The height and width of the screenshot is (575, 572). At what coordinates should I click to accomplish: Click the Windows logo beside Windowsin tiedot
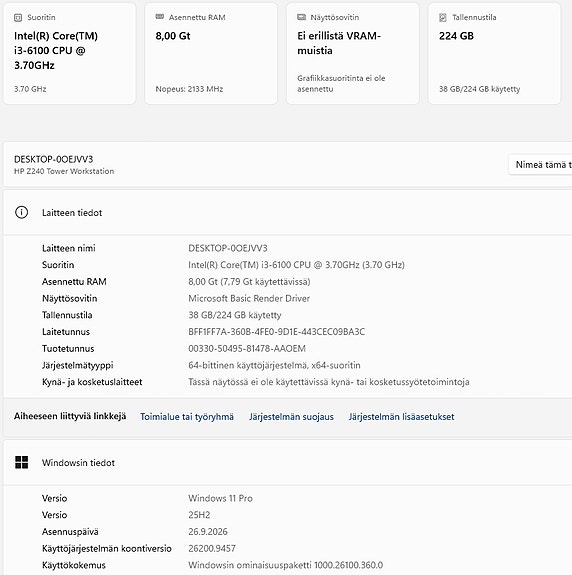coord(22,462)
